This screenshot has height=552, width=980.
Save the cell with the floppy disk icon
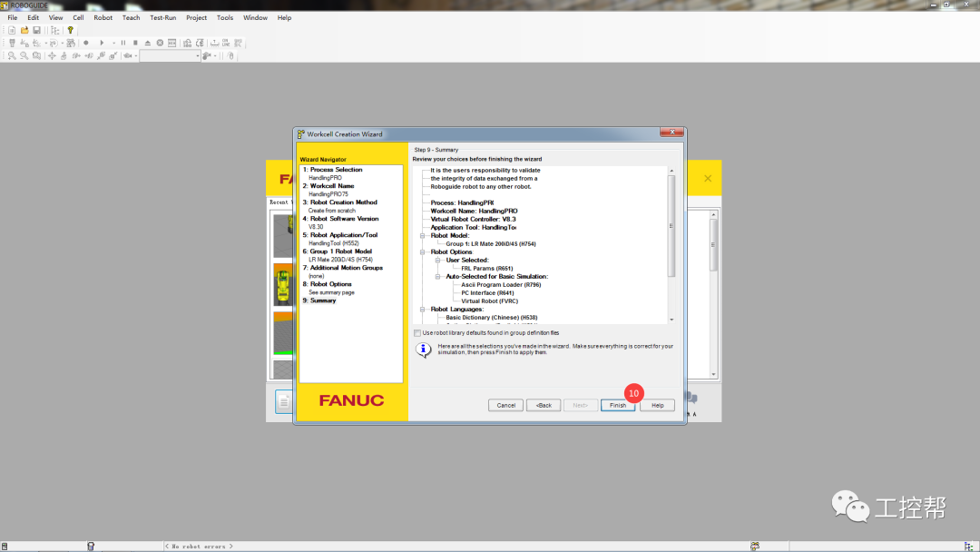[37, 30]
